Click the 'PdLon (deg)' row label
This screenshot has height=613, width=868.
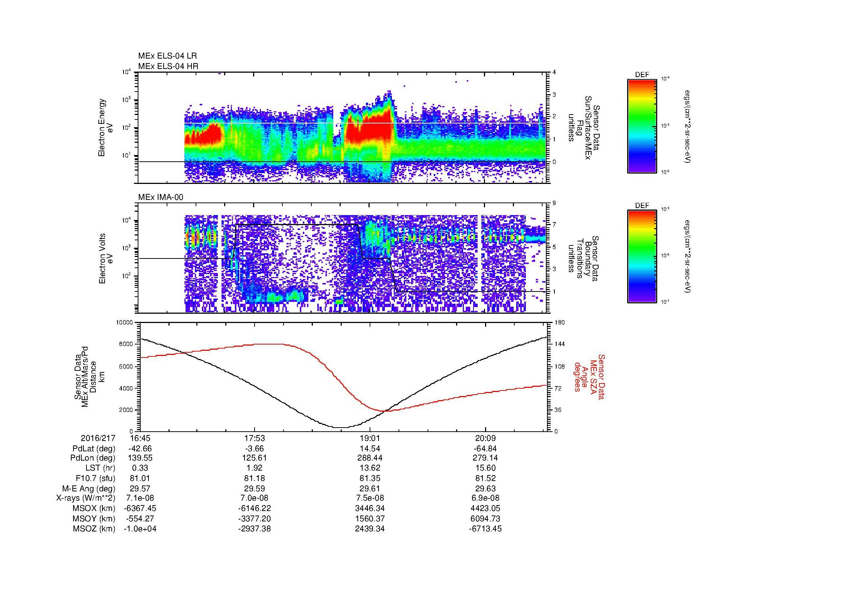point(94,458)
